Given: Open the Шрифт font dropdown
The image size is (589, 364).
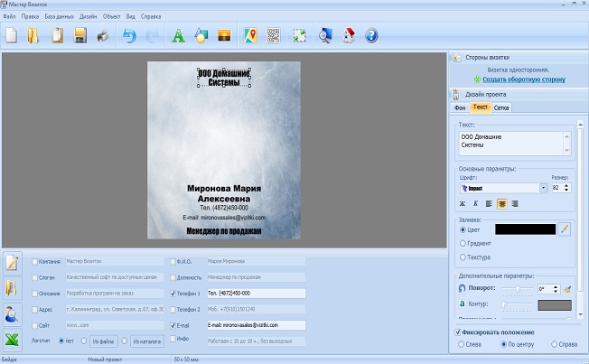Looking at the screenshot, I should pos(544,188).
